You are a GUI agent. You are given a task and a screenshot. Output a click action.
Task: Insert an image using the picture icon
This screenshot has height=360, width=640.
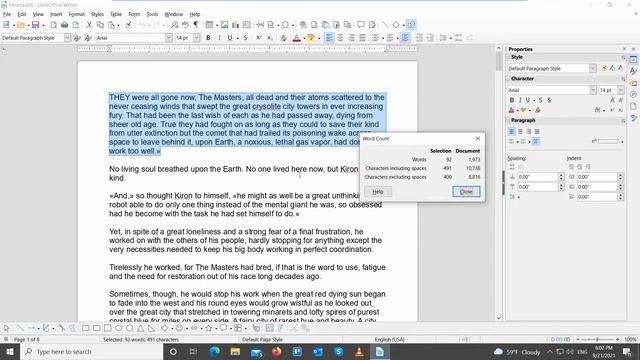pyautogui.click(x=224, y=25)
